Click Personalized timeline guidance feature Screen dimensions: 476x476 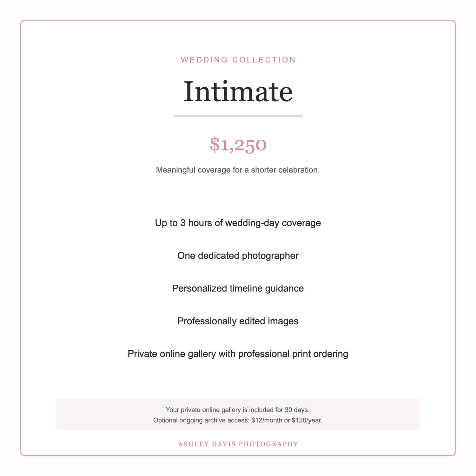click(238, 288)
